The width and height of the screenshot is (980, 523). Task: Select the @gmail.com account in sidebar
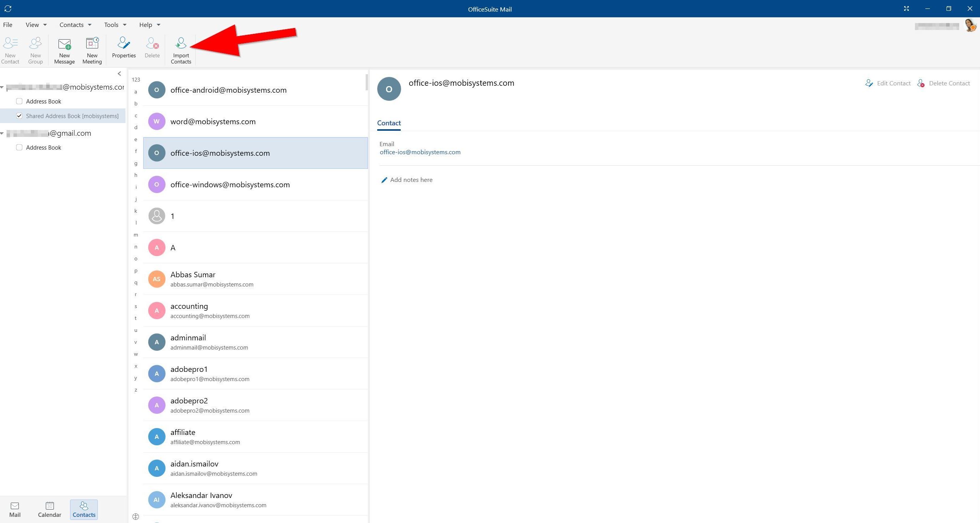tap(48, 133)
